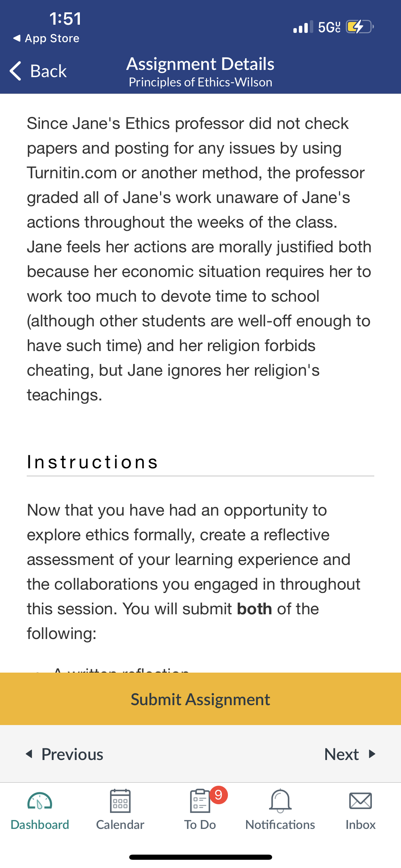Open the Calendar tab icon
This screenshot has height=868, width=401.
click(120, 801)
